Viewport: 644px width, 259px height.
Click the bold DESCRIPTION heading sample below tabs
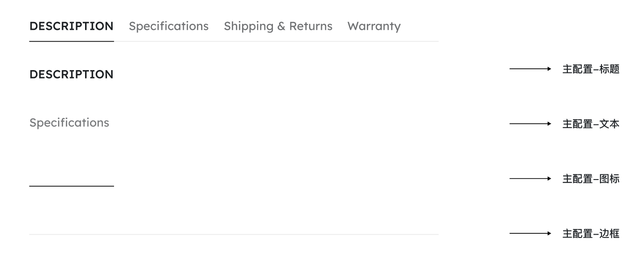coord(71,75)
